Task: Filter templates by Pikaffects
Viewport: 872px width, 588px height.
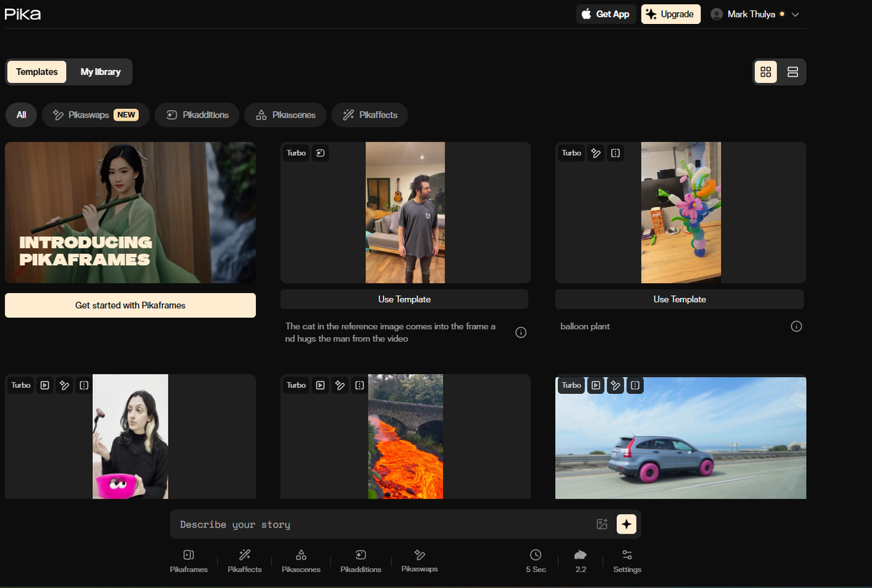Action: [370, 115]
